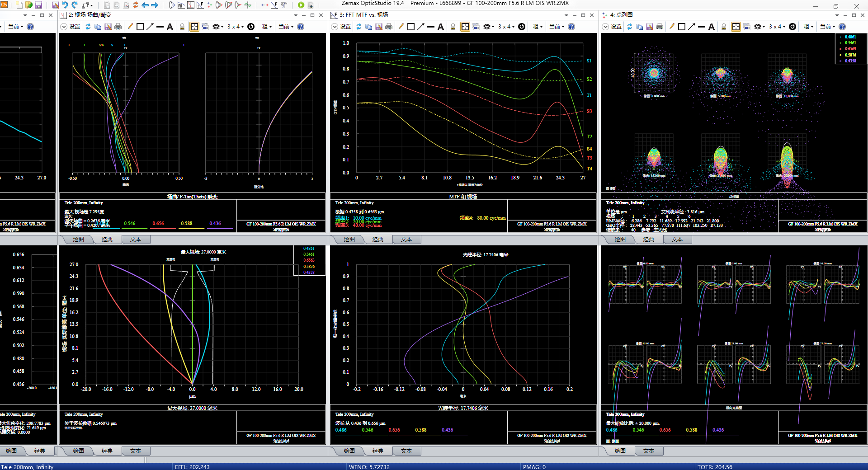Click the 0.656 red wavelength legend under field curvature
868x470 pixels.
[x=158, y=223]
